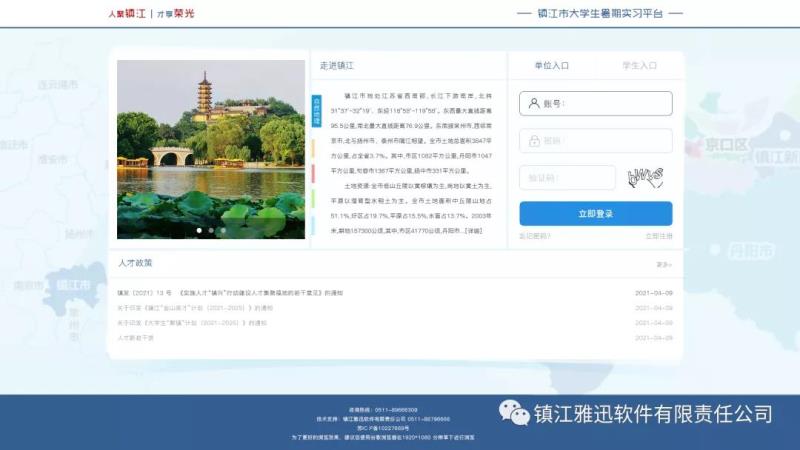Click the WeChat logo icon

click(x=514, y=413)
